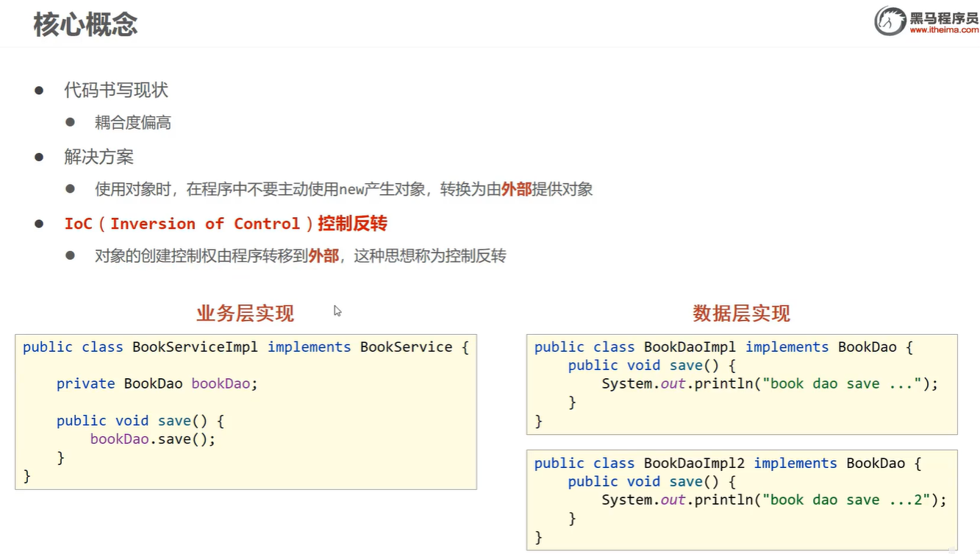Viewport: 980px width, 554px height.
Task: Click the println("book dao save ...") line
Action: click(x=770, y=384)
